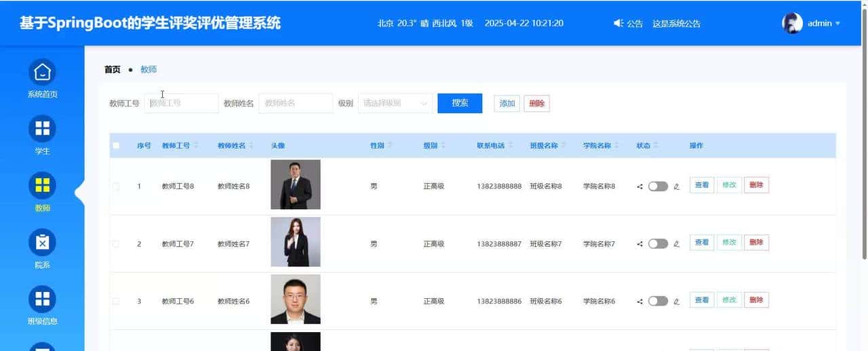Sort by 班级名称 column arrows
Image resolution: width=868 pixels, height=351 pixels.
[x=564, y=146]
